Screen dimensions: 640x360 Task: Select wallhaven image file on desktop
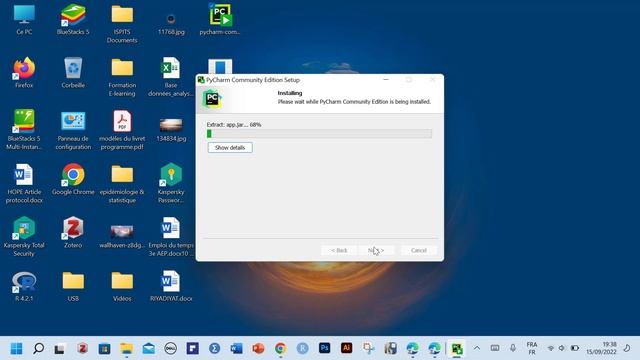122,236
